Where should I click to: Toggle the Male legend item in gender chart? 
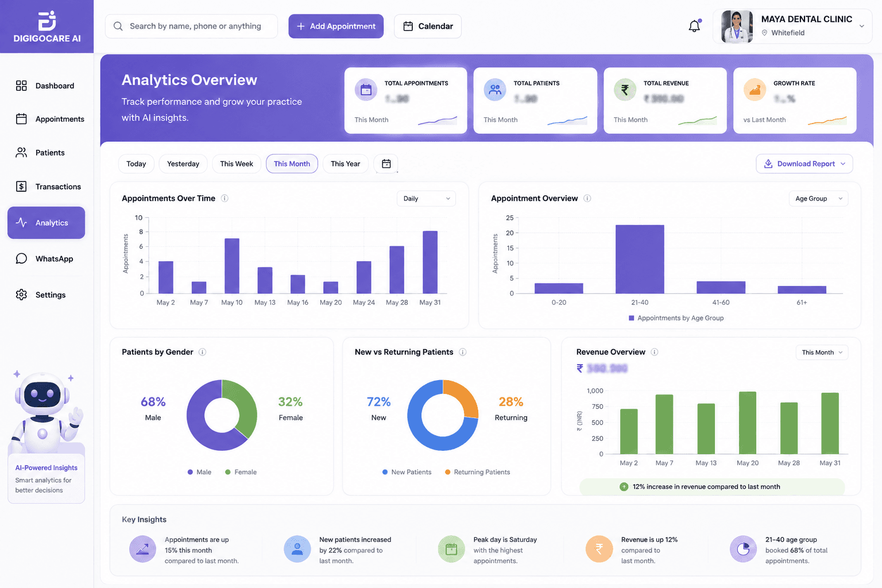[x=199, y=472]
